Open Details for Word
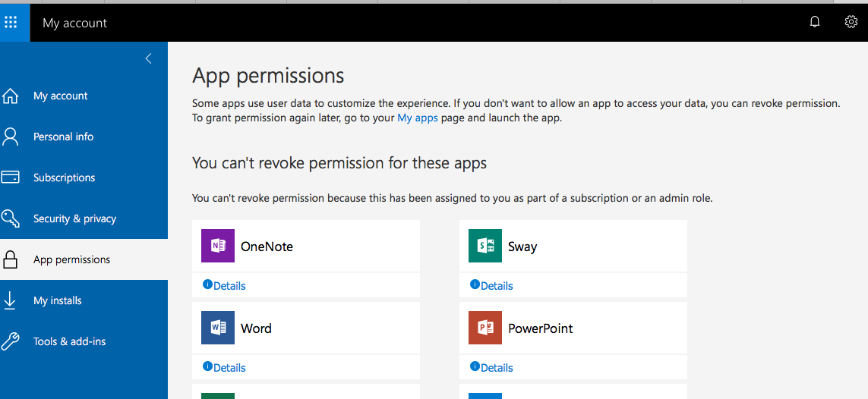The width and height of the screenshot is (868, 399). (229, 367)
